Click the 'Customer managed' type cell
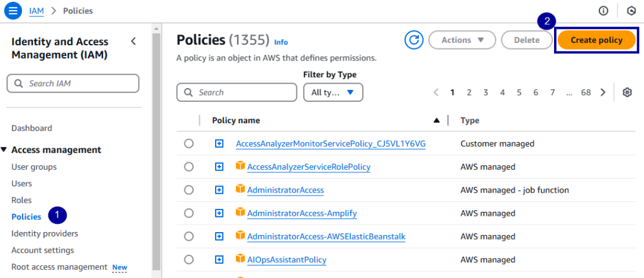Viewport: 644px width, 278px height. pyautogui.click(x=497, y=144)
